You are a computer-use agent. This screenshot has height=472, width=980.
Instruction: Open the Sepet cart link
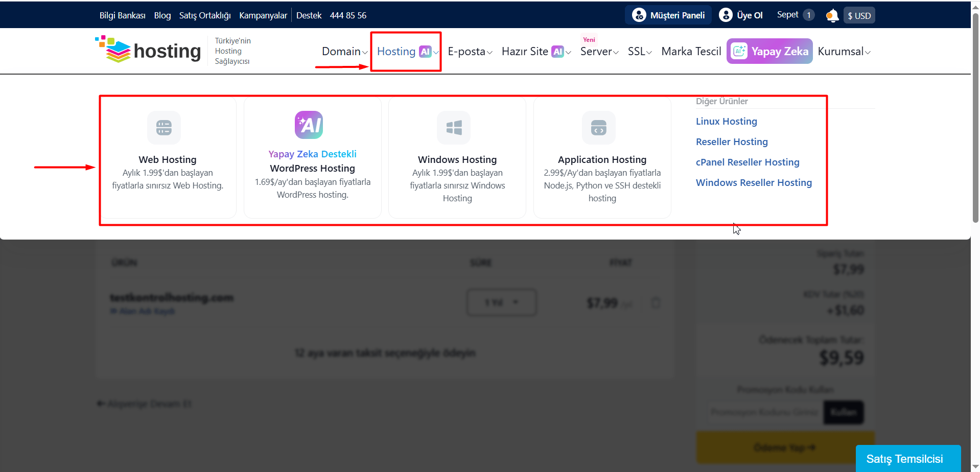tap(787, 15)
